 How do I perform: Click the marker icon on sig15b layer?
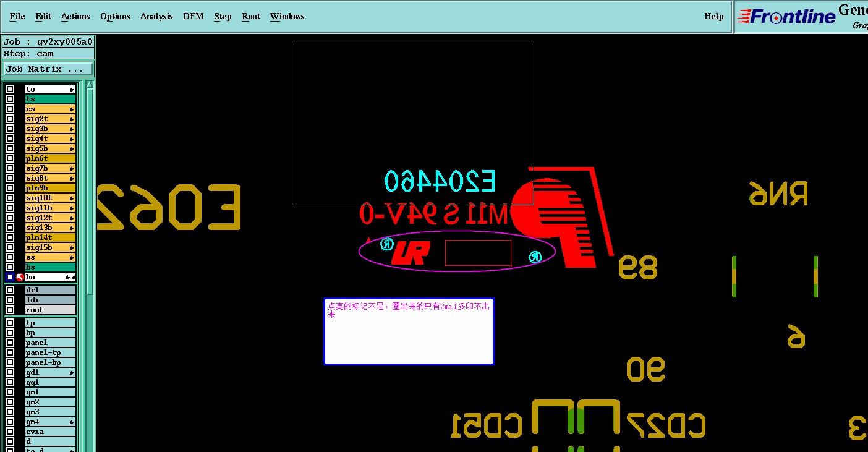tap(72, 247)
